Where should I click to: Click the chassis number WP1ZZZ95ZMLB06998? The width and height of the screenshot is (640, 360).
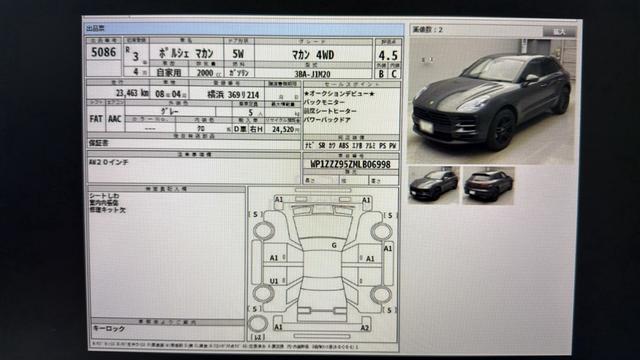pos(350,164)
